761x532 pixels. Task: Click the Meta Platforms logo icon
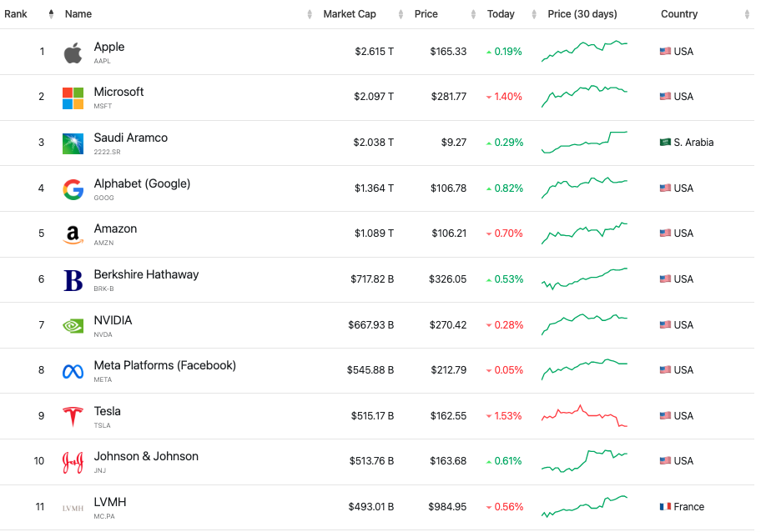(x=73, y=371)
